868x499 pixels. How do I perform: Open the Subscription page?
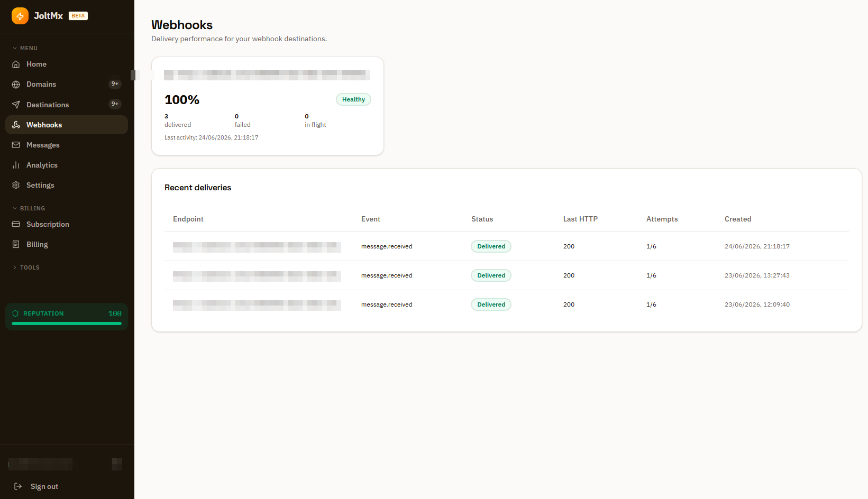[x=67, y=224]
